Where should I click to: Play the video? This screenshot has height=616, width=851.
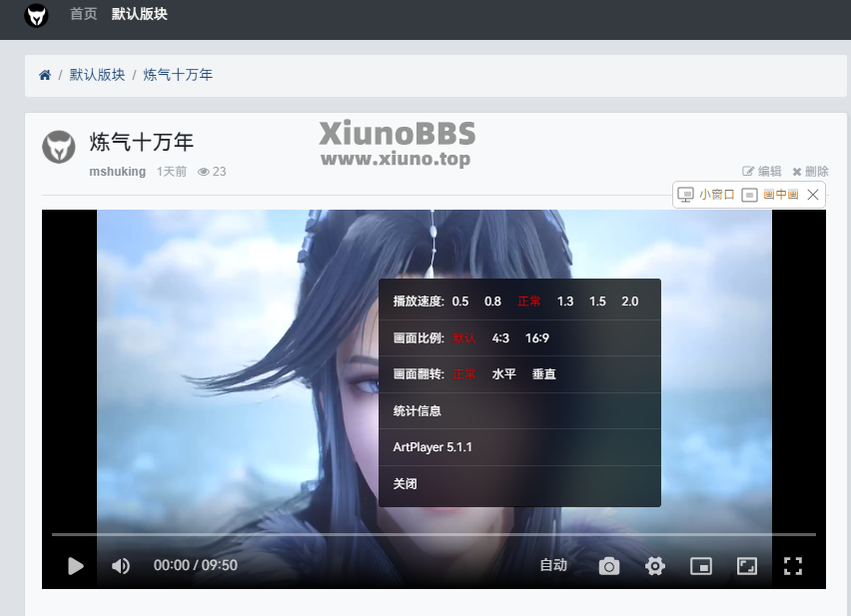point(76,566)
